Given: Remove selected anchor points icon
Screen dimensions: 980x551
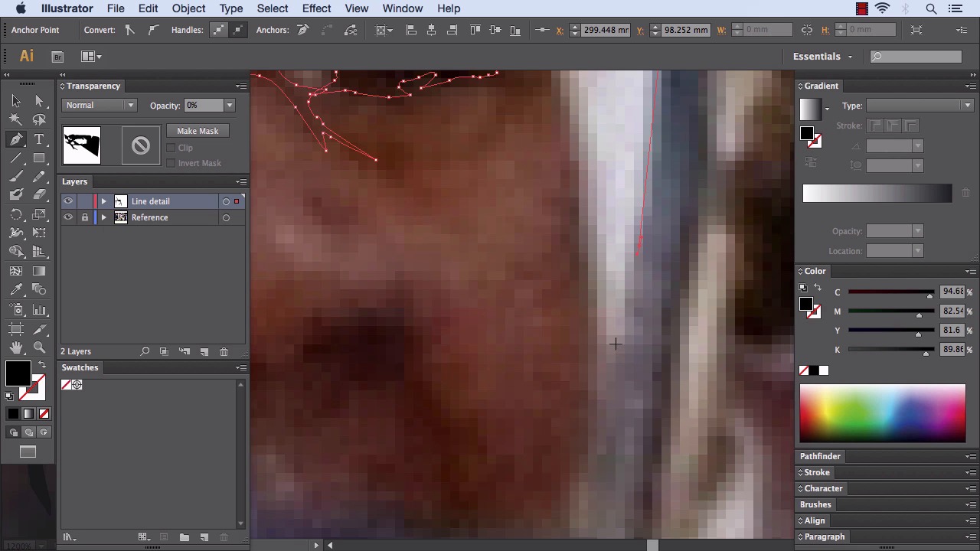Looking at the screenshot, I should point(302,30).
